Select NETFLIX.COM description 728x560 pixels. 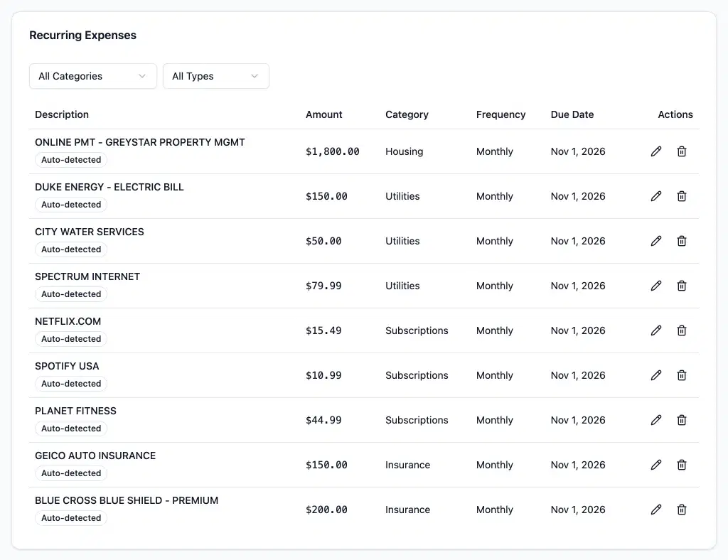[68, 321]
